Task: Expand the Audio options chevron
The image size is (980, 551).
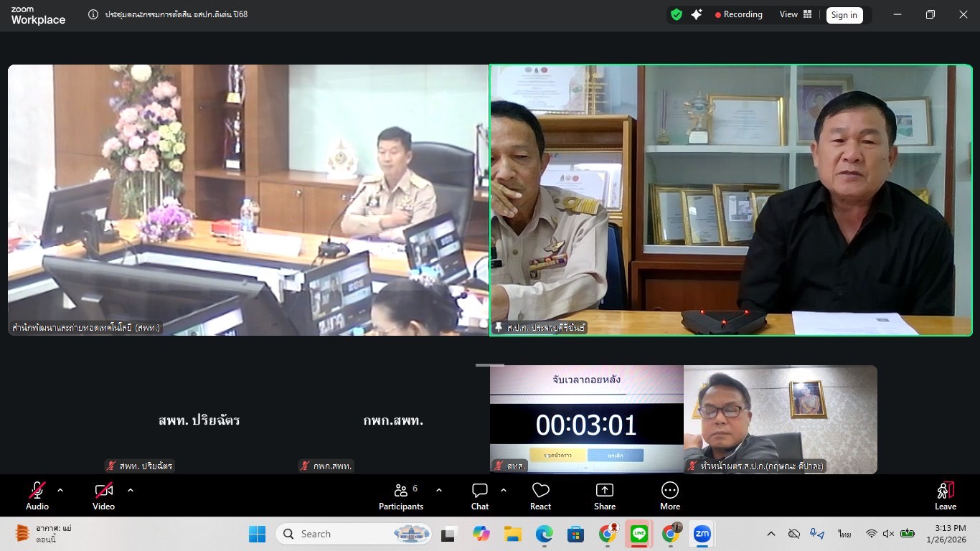Action: pyautogui.click(x=60, y=491)
